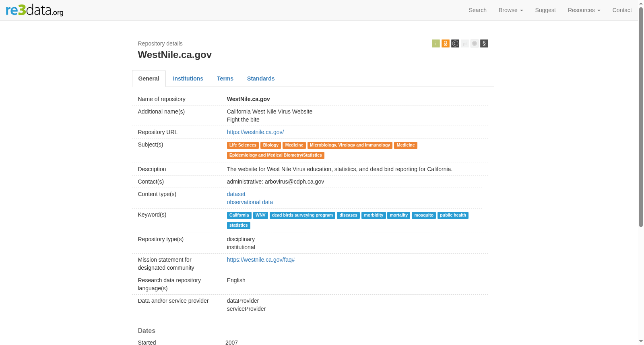Click the 'English' language value
Image resolution: width=644 pixels, height=345 pixels.
click(236, 280)
